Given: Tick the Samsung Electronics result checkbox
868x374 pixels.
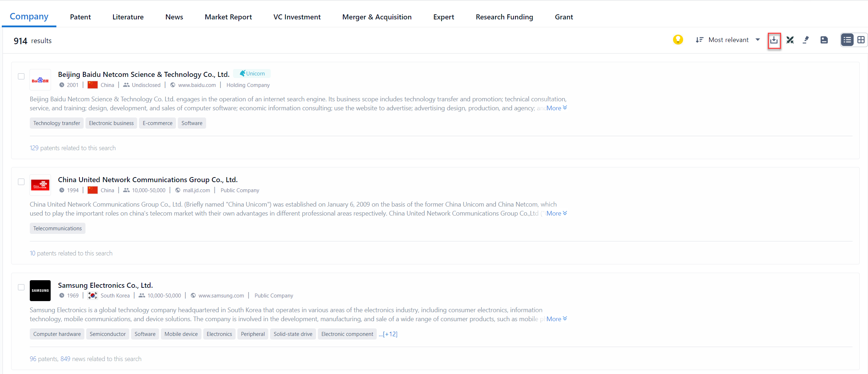Looking at the screenshot, I should (21, 287).
